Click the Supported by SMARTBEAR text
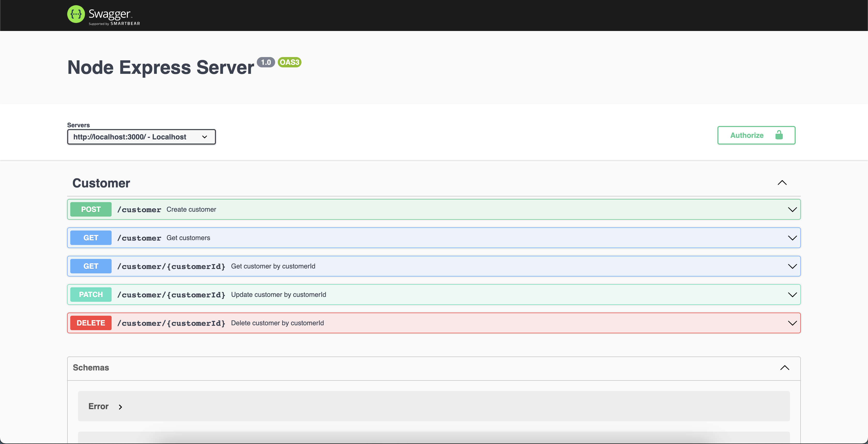The image size is (868, 444). (114, 23)
